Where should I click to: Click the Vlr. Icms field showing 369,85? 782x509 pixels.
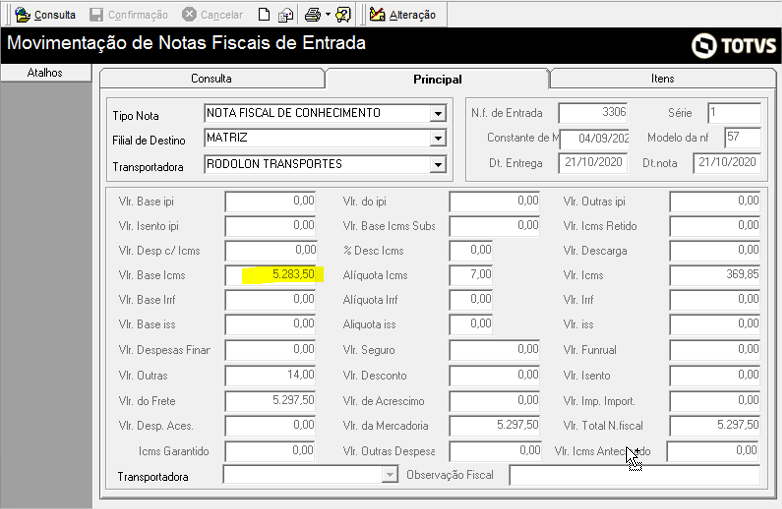coord(715,275)
